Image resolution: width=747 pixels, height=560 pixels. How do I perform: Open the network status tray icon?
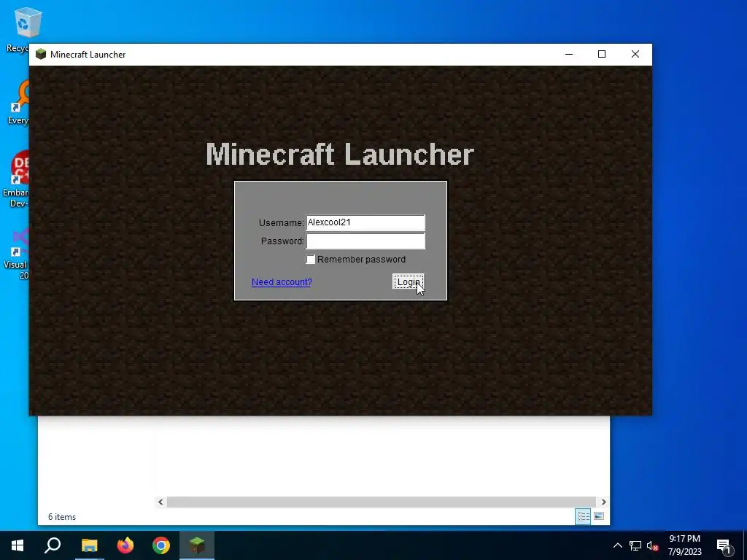point(635,545)
